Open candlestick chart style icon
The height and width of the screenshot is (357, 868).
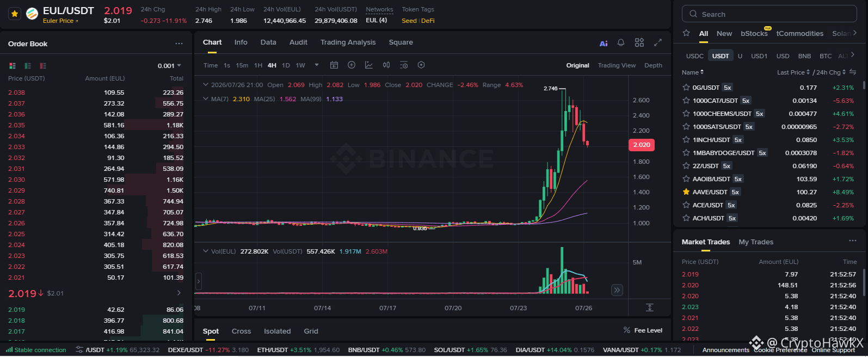(386, 65)
